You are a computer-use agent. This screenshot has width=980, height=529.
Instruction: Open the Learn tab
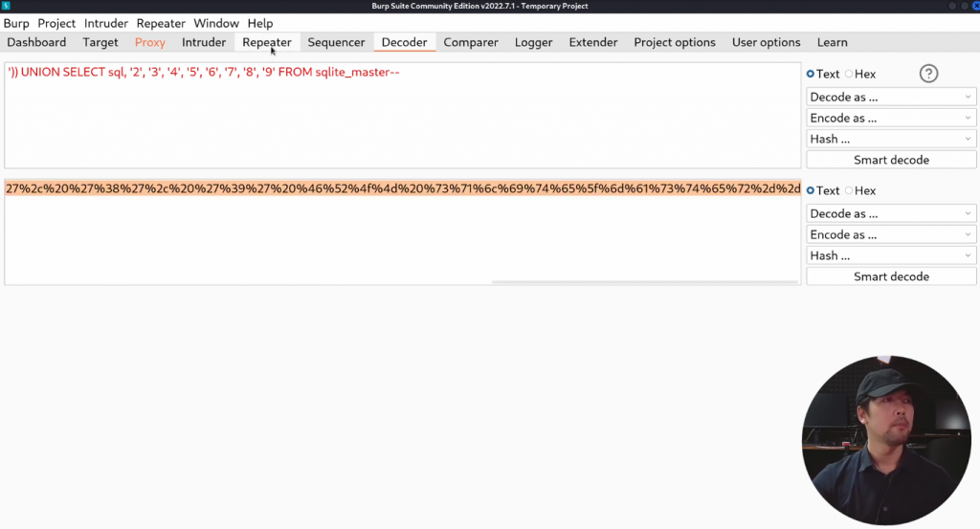[833, 42]
